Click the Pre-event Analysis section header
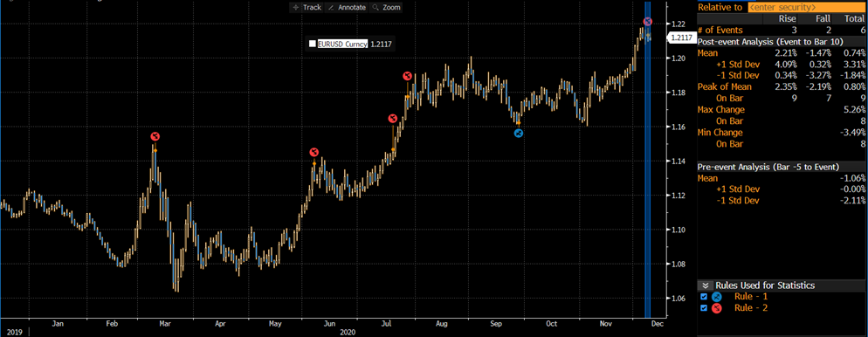 [x=768, y=167]
